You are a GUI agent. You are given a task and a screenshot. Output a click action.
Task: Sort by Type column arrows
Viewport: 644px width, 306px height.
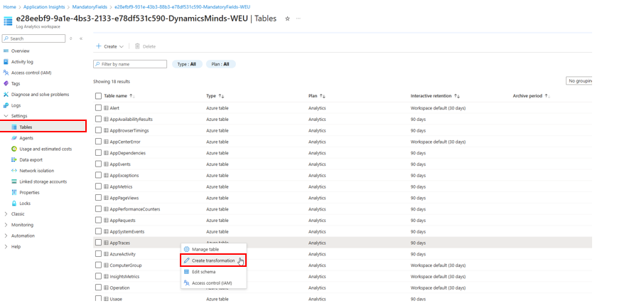[x=221, y=96]
